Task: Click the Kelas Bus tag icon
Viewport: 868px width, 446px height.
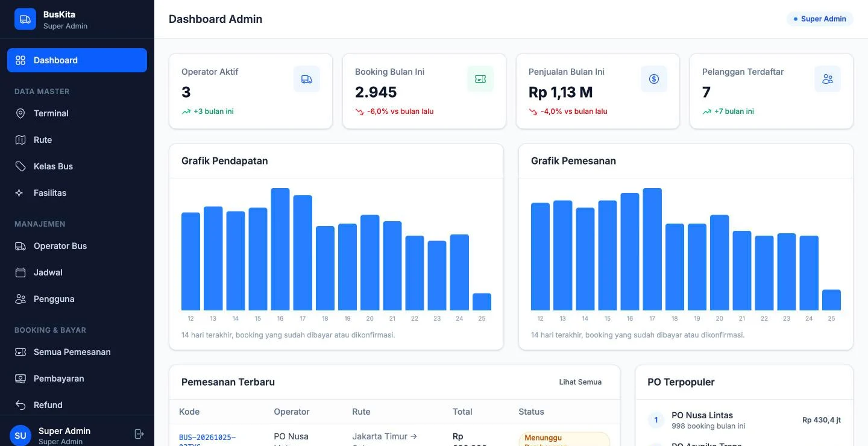Action: pyautogui.click(x=20, y=166)
